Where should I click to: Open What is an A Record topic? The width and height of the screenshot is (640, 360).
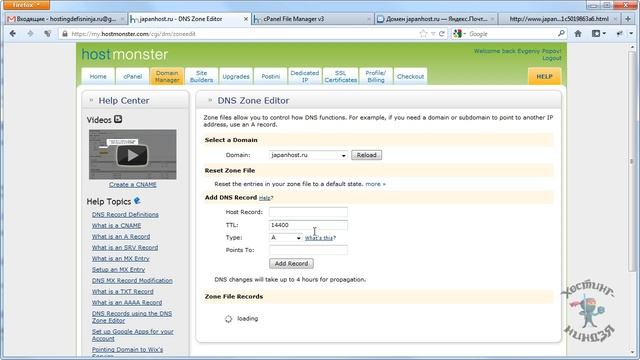(x=121, y=236)
